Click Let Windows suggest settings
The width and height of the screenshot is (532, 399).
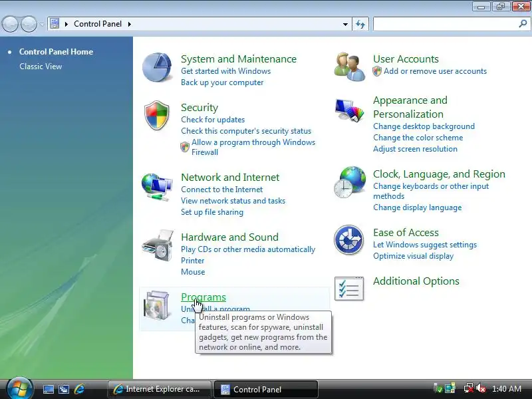click(x=425, y=245)
